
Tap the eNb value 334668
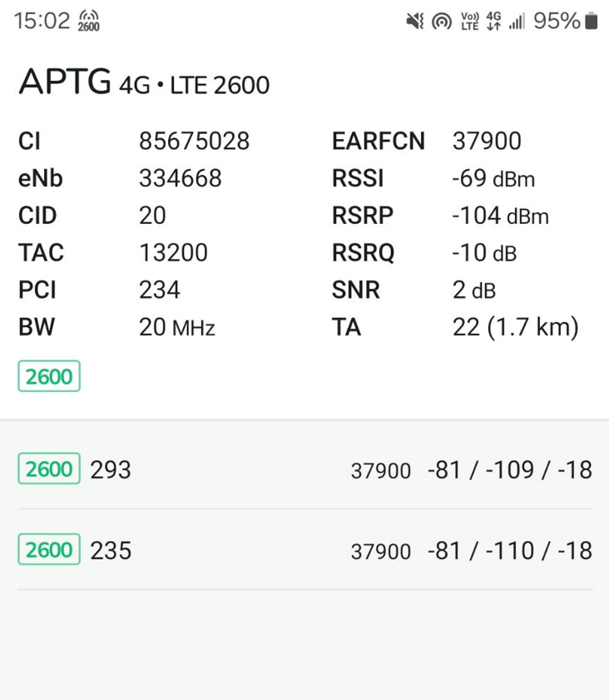181,178
